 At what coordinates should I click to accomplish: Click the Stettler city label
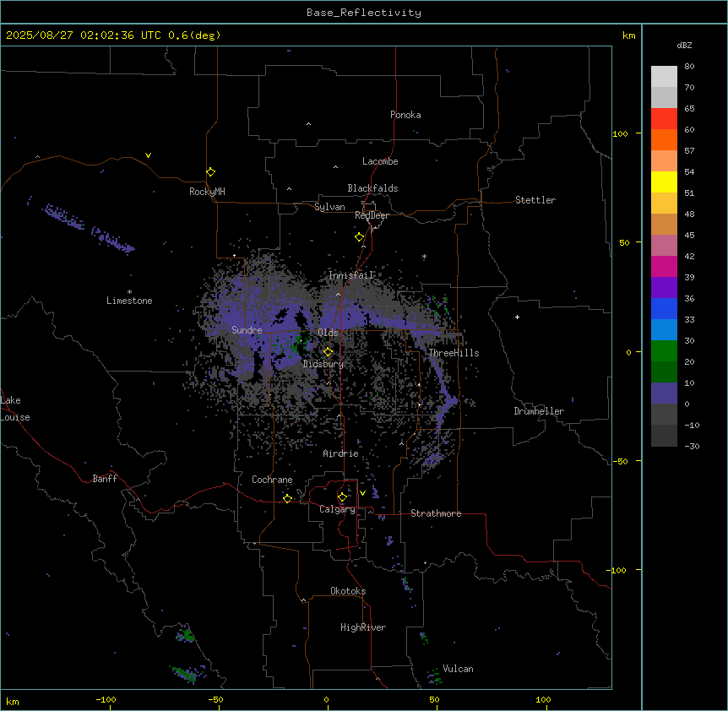[535, 200]
